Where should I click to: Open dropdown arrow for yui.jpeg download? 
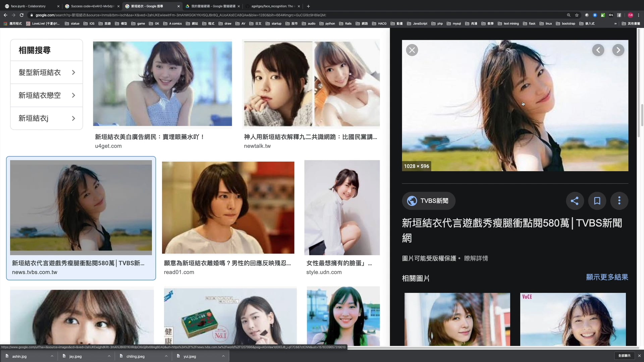pyautogui.click(x=223, y=356)
